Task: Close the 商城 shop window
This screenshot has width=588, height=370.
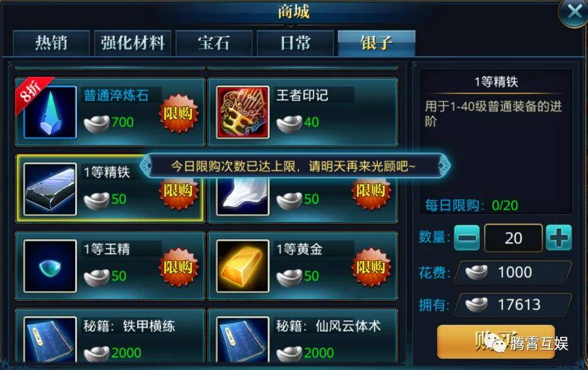Action: pyautogui.click(x=573, y=12)
